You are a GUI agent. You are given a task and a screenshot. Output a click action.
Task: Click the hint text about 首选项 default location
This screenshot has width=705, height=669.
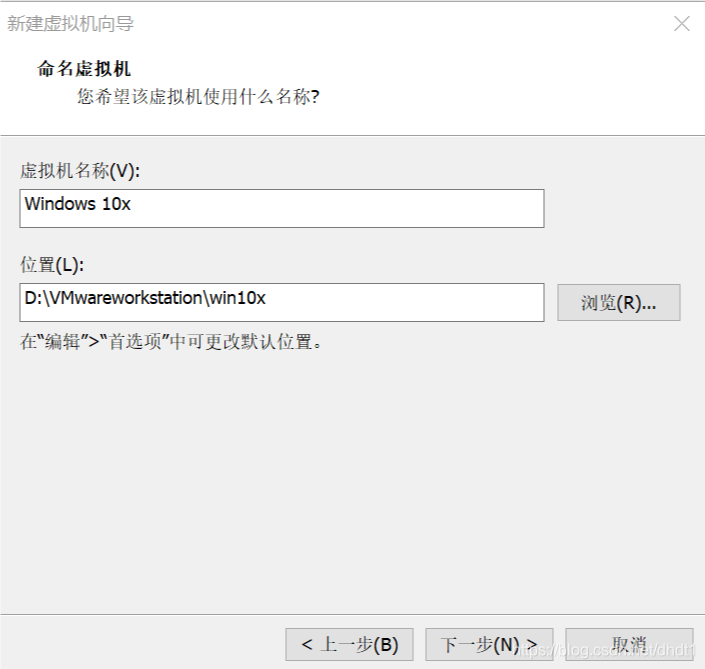coord(171,342)
